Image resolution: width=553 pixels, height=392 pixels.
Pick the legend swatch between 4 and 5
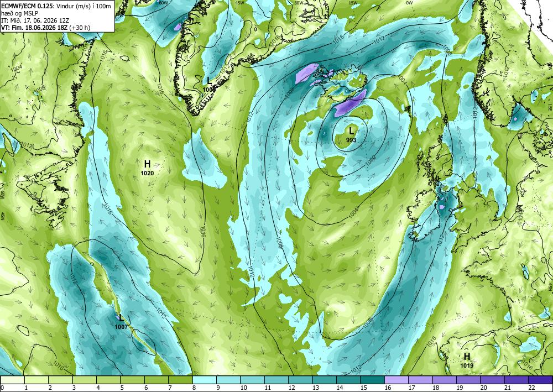(x=108, y=380)
